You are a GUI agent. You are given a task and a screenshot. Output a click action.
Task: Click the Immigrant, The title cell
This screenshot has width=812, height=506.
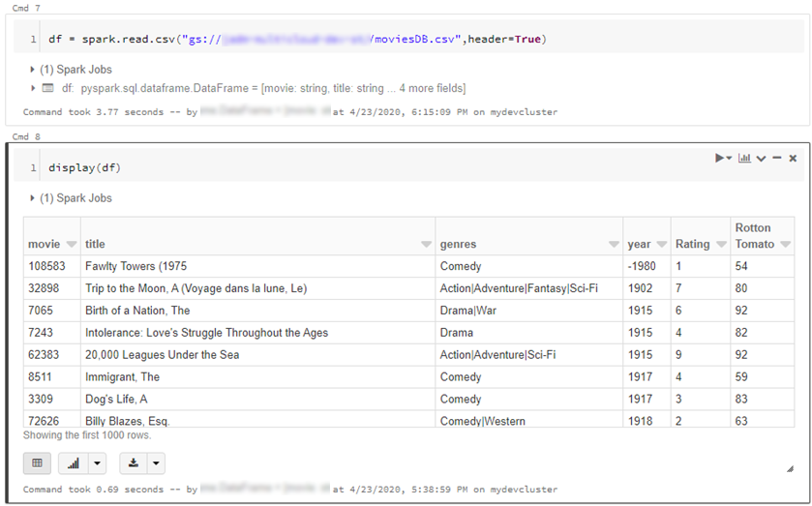pyautogui.click(x=257, y=377)
